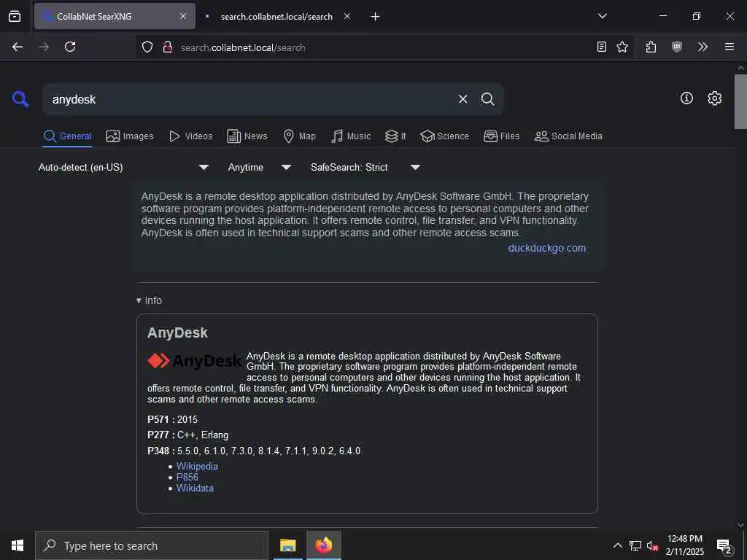Open Firefox application menu

(x=729, y=47)
